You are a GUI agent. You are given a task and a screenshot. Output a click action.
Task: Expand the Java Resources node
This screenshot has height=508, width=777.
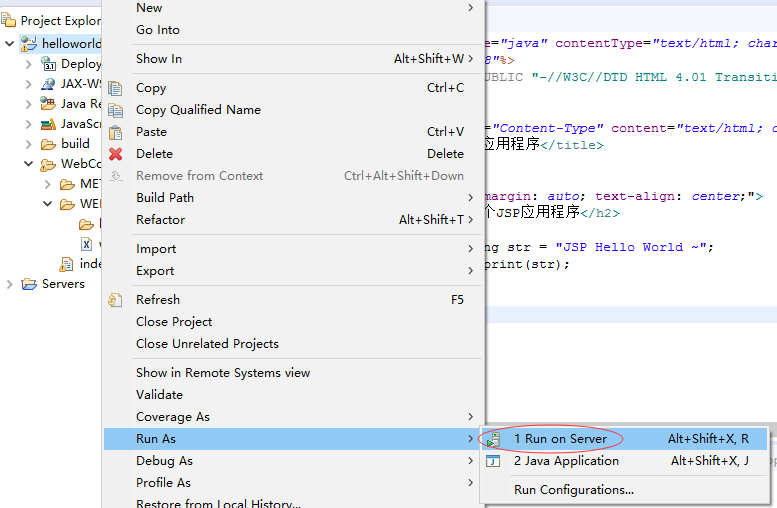tap(29, 104)
